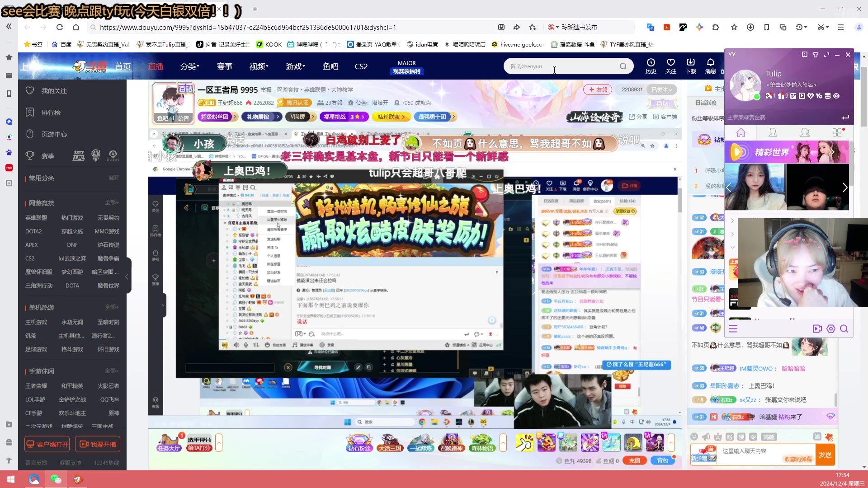The height and width of the screenshot is (488, 868).
Task: Toggle the 已关注 followed button
Action: [661, 89]
